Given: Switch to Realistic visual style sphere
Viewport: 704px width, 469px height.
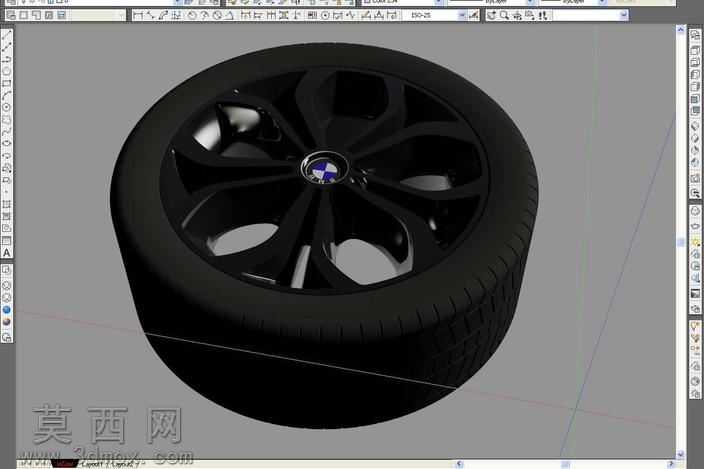Looking at the screenshot, I should point(7,310).
